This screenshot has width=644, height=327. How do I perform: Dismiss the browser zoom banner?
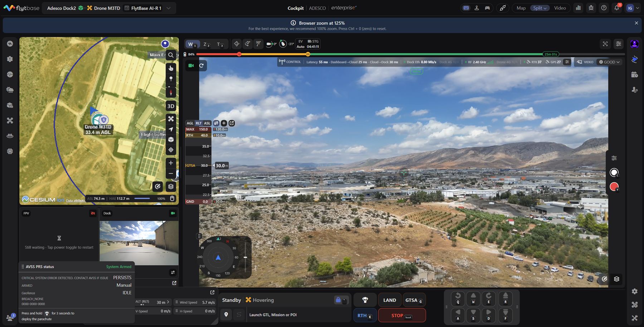(x=636, y=23)
